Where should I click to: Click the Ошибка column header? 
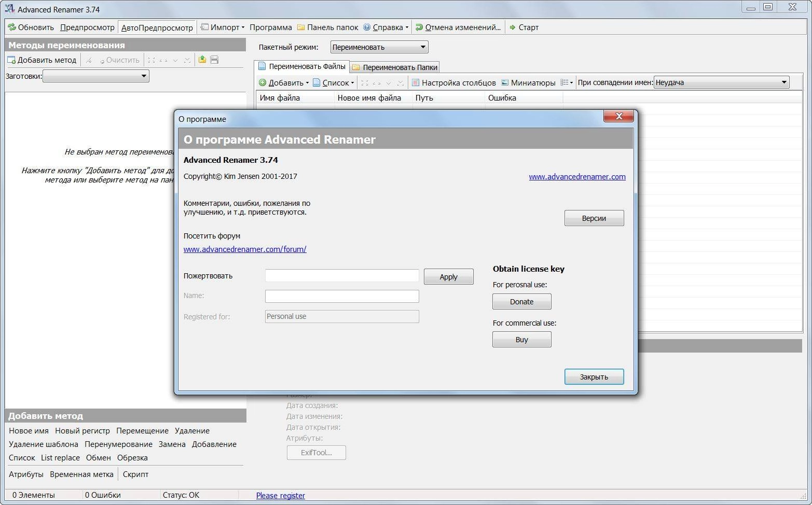[x=524, y=97]
